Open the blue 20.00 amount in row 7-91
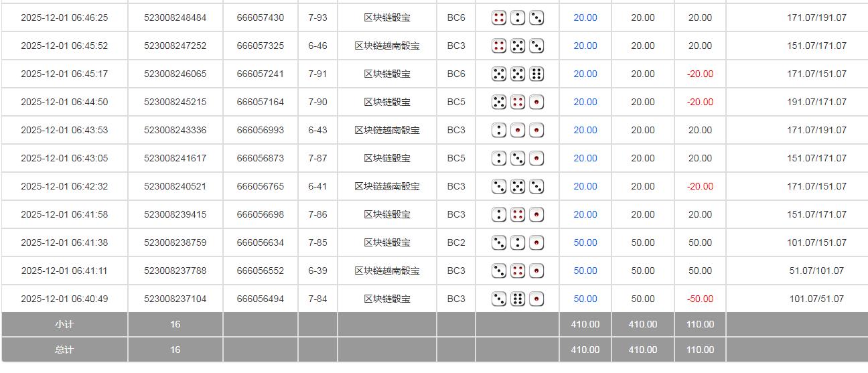This screenshot has height=373, width=868. point(585,74)
